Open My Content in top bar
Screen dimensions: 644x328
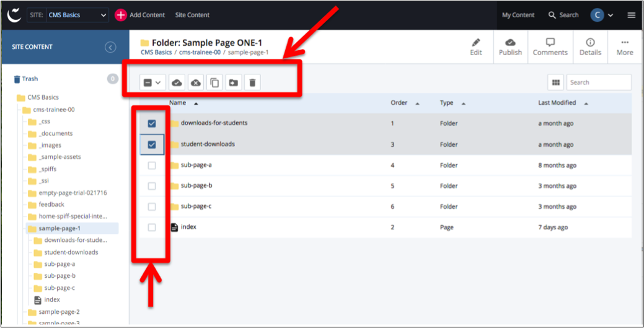point(519,15)
